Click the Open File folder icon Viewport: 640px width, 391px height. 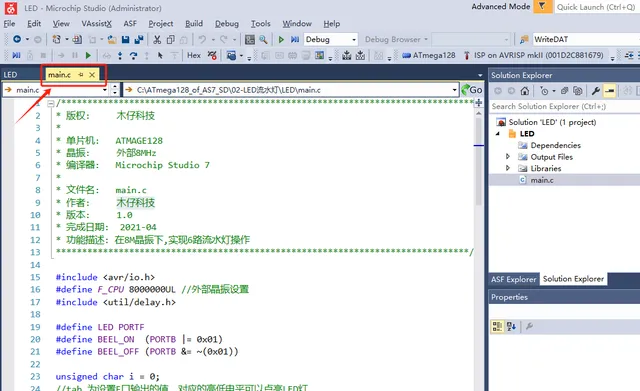click(112, 39)
